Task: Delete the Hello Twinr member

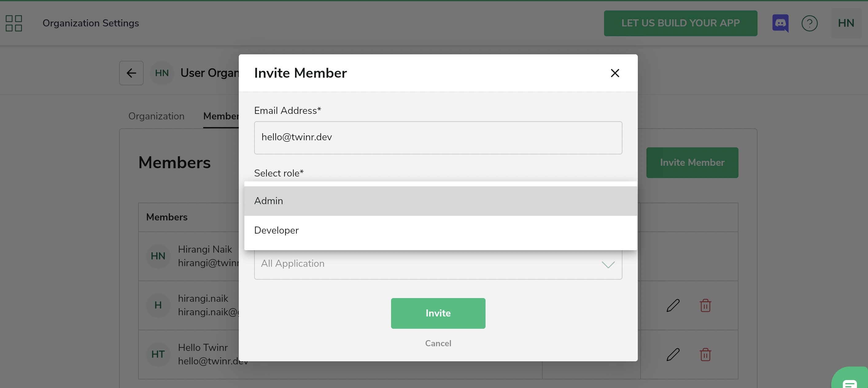Action: click(x=705, y=354)
